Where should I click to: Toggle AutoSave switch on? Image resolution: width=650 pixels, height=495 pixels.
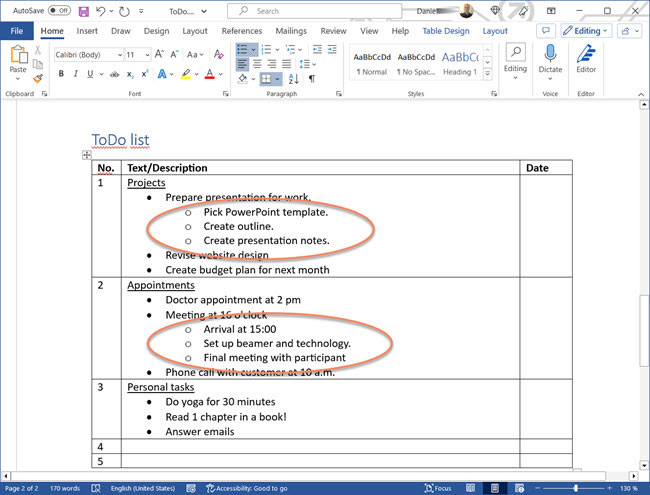(x=60, y=11)
